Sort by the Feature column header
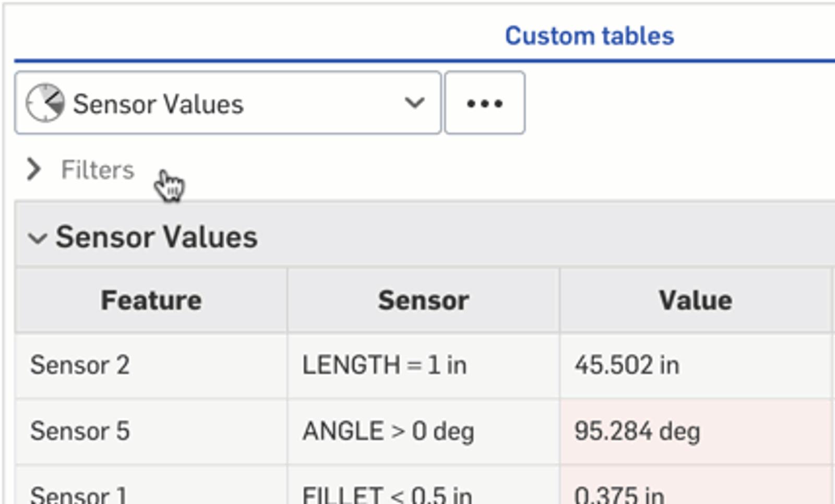The image size is (835, 504). (x=151, y=301)
